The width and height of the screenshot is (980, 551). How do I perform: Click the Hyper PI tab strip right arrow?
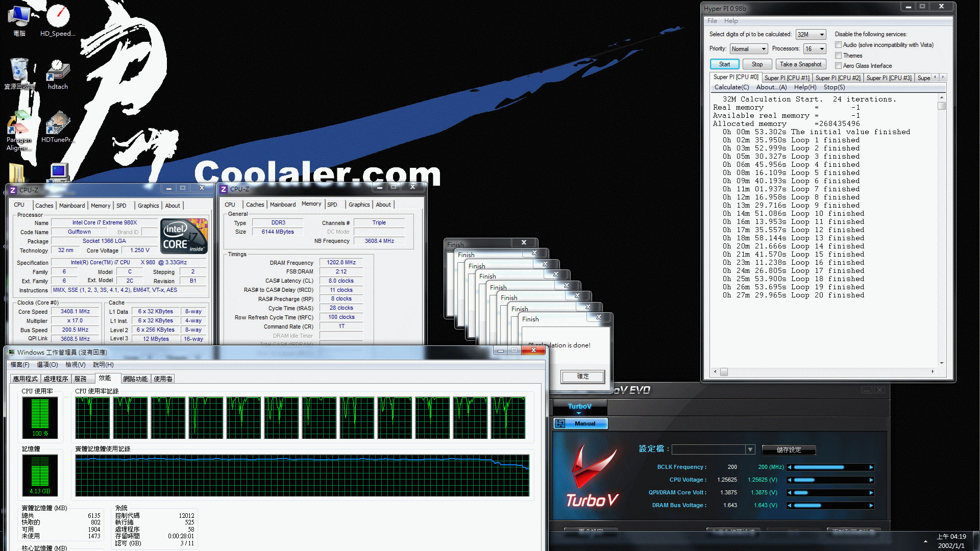[x=943, y=78]
